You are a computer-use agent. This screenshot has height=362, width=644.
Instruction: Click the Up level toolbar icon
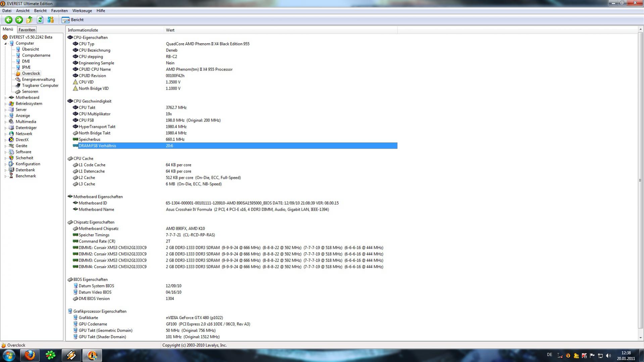[30, 20]
